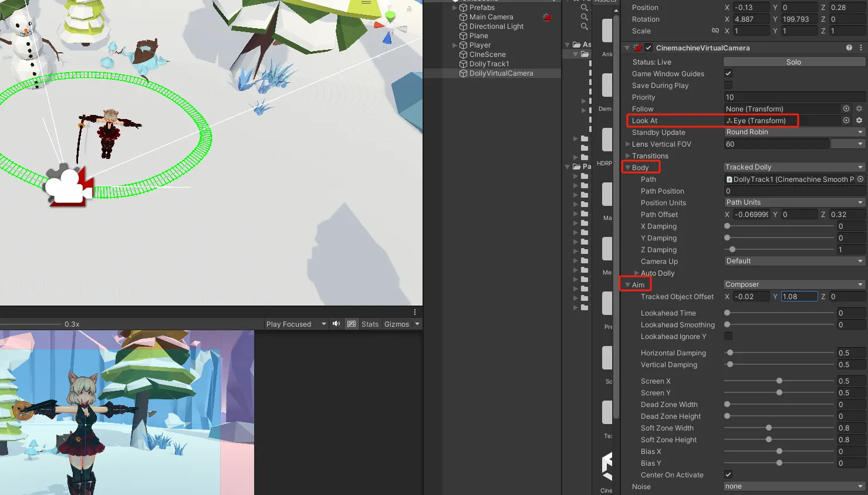Click the Lens Vertical FOV value field
This screenshot has width=868, height=495.
(776, 144)
